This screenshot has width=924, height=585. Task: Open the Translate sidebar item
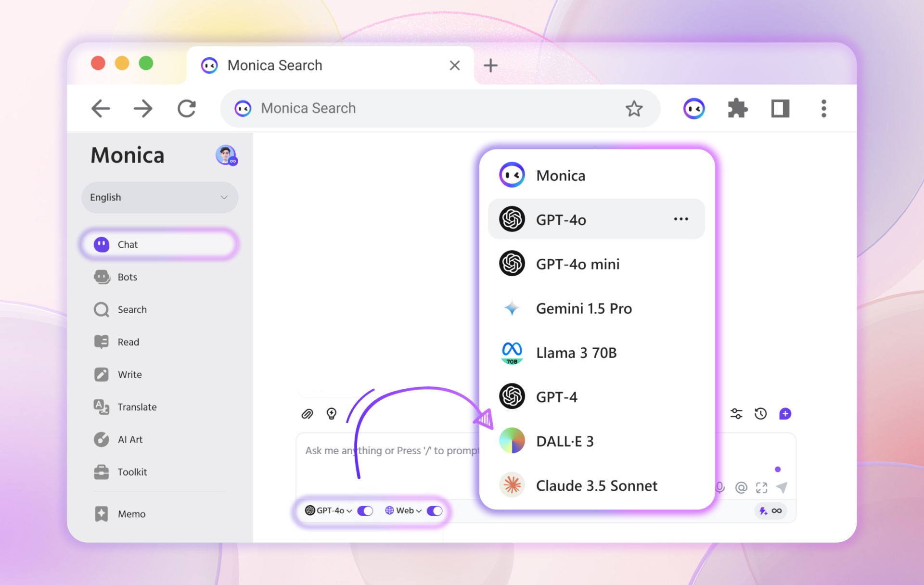pos(137,407)
